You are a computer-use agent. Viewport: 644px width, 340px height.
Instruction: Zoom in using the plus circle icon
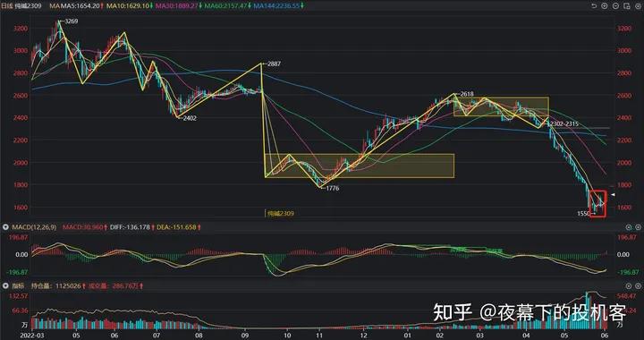pyautogui.click(x=604, y=5)
